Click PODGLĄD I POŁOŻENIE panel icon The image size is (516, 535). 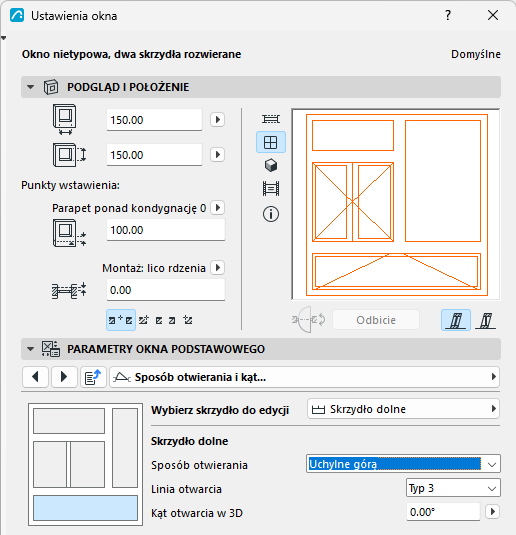coord(51,87)
